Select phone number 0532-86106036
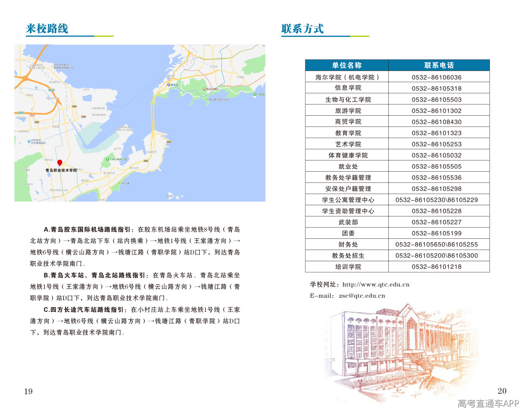 (x=436, y=77)
